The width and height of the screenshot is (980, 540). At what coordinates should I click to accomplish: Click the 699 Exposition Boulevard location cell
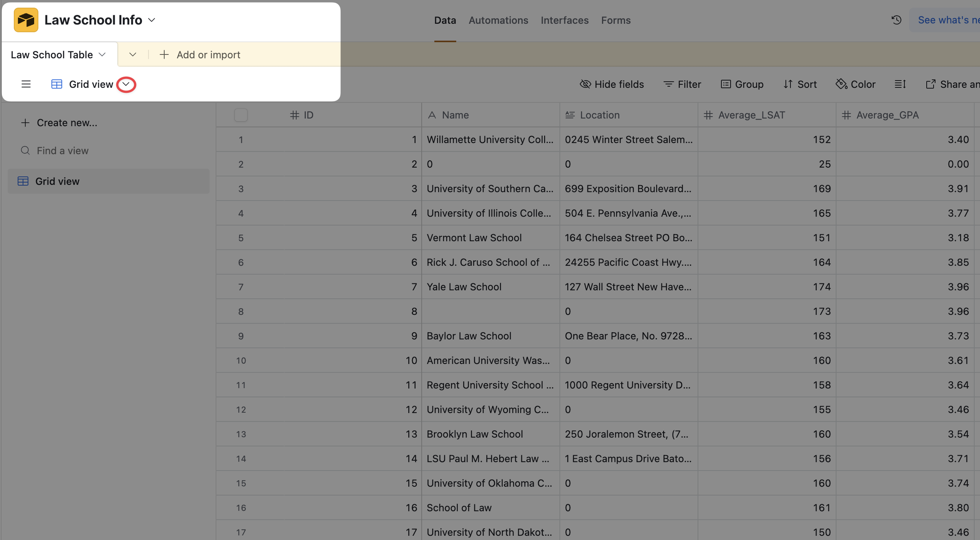pyautogui.click(x=629, y=188)
